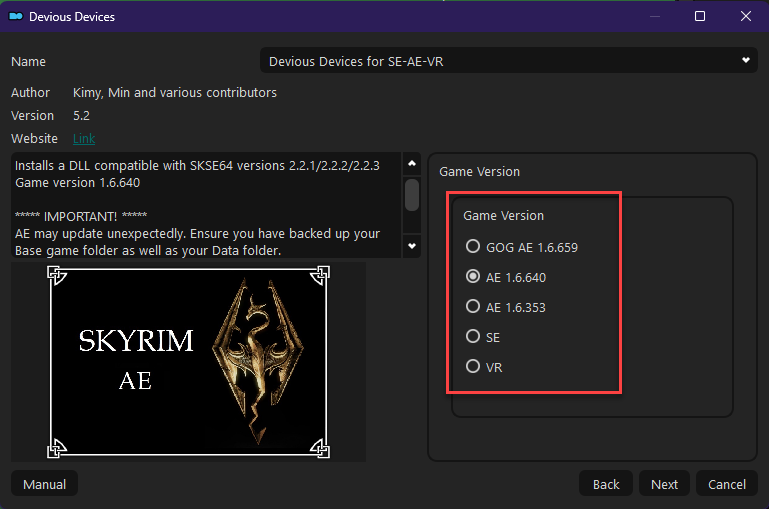
Task: Open the Name dropdown for Devious Devices
Action: 509,61
